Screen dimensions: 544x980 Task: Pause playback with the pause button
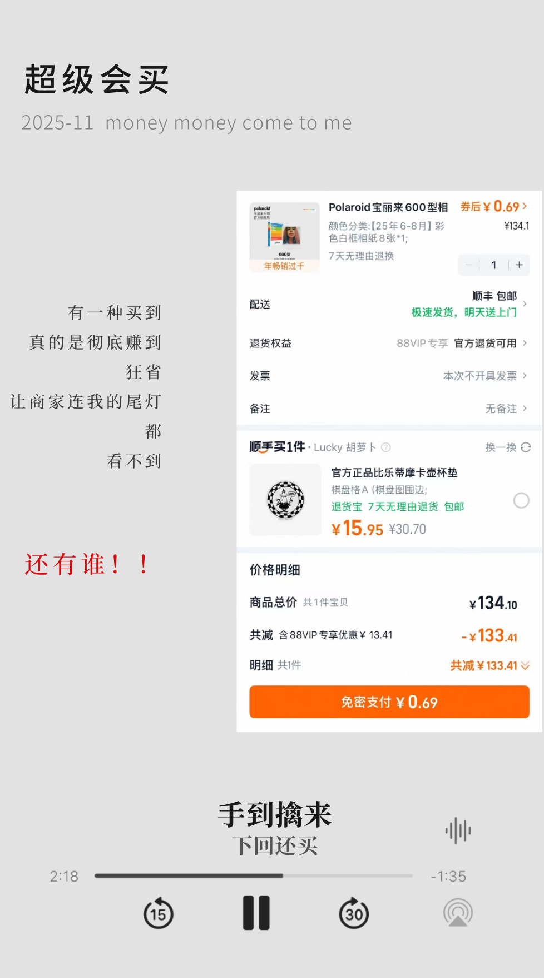pos(256,913)
